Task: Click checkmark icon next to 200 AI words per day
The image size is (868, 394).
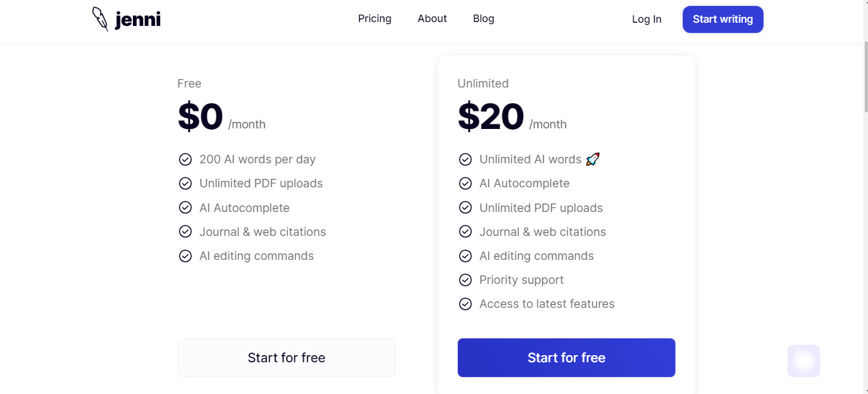Action: pyautogui.click(x=185, y=159)
